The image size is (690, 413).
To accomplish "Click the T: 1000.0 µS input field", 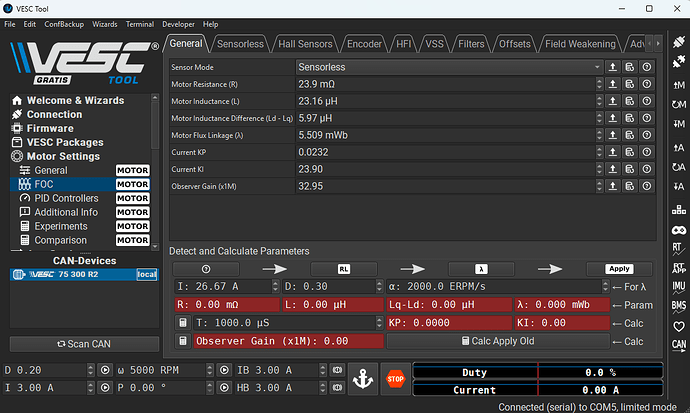I will click(x=284, y=323).
